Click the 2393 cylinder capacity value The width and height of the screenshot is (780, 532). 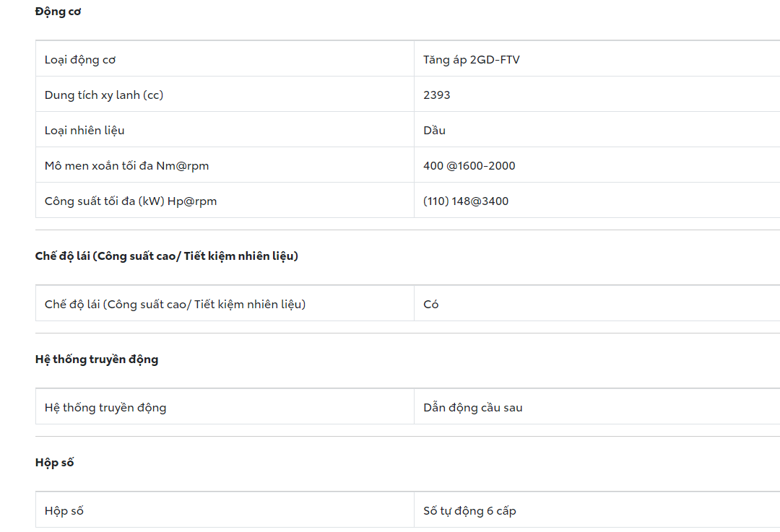tap(436, 95)
